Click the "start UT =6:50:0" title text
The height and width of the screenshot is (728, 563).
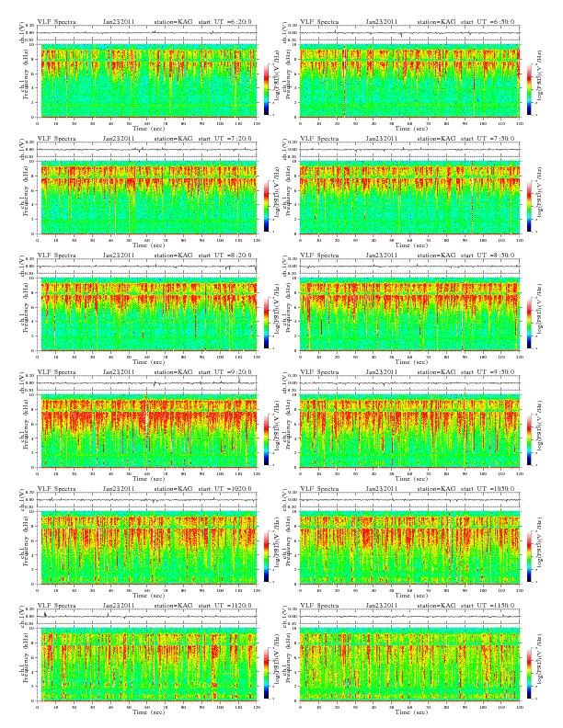click(488, 22)
